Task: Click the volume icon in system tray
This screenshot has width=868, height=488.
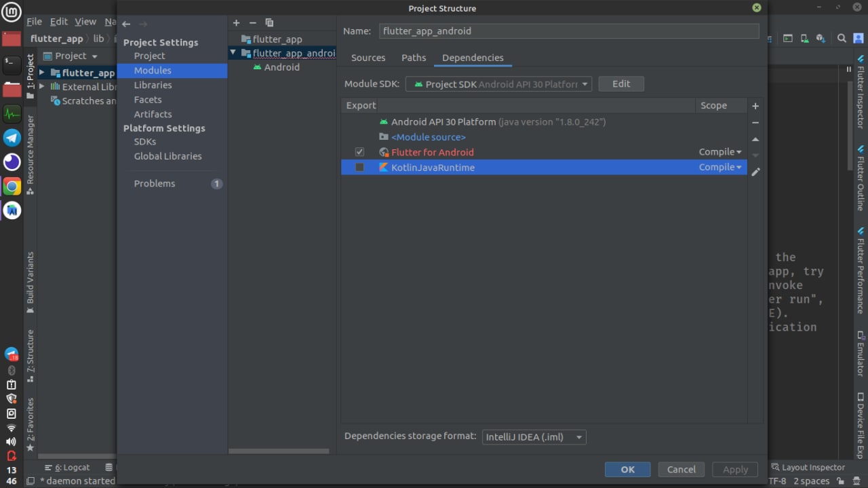Action: pos(12,442)
